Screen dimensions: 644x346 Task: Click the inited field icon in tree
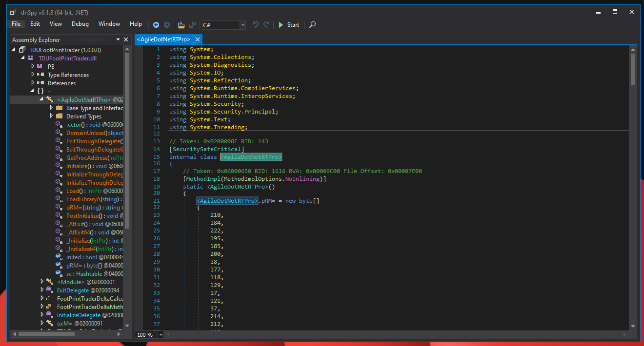pyautogui.click(x=59, y=257)
